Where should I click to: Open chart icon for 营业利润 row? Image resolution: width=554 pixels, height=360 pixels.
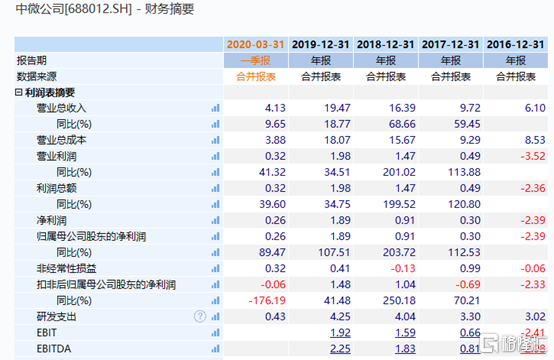click(x=216, y=156)
